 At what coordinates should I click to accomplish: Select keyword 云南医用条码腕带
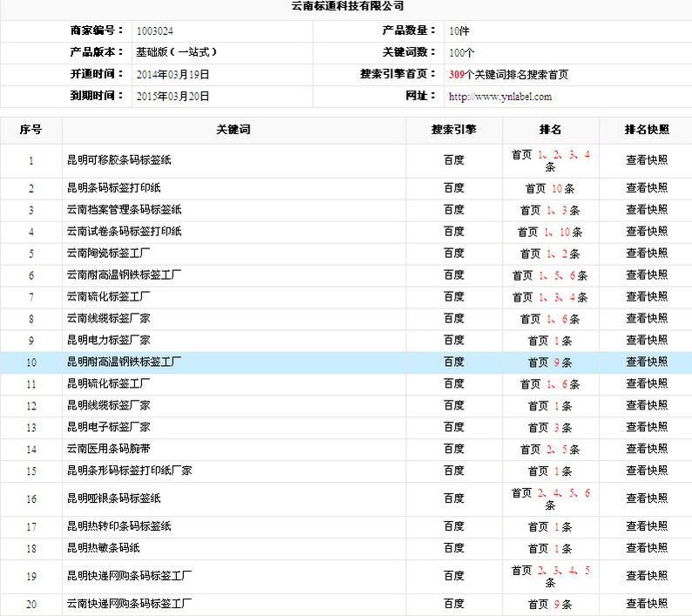[108, 449]
